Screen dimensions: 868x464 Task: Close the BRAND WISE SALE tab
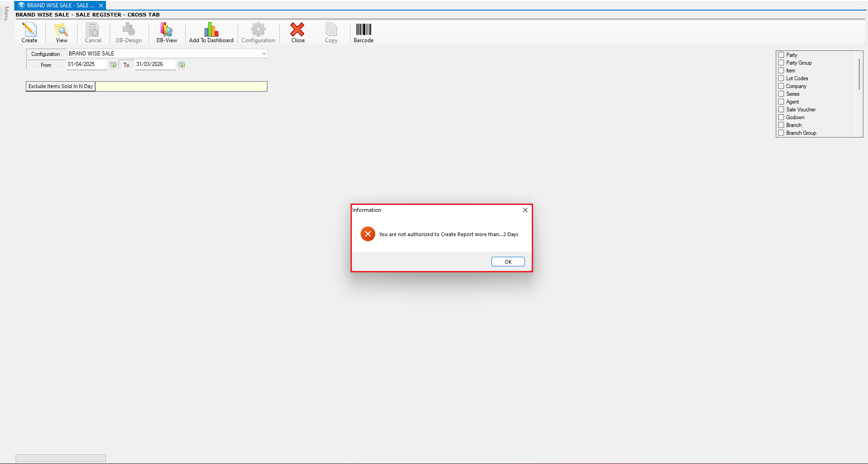[101, 6]
